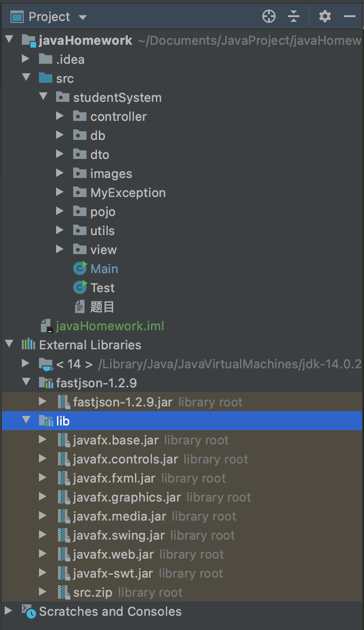
Task: Expand the images package arrow
Action: click(x=60, y=173)
